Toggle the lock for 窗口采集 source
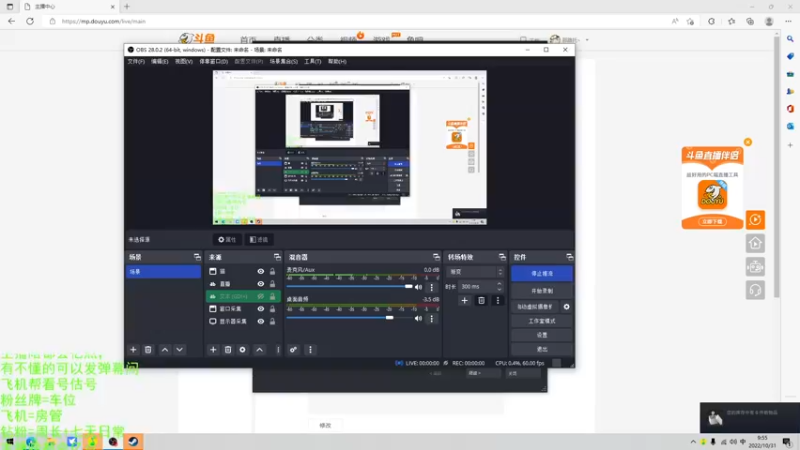Screen dimensions: 800x450 click(x=272, y=309)
